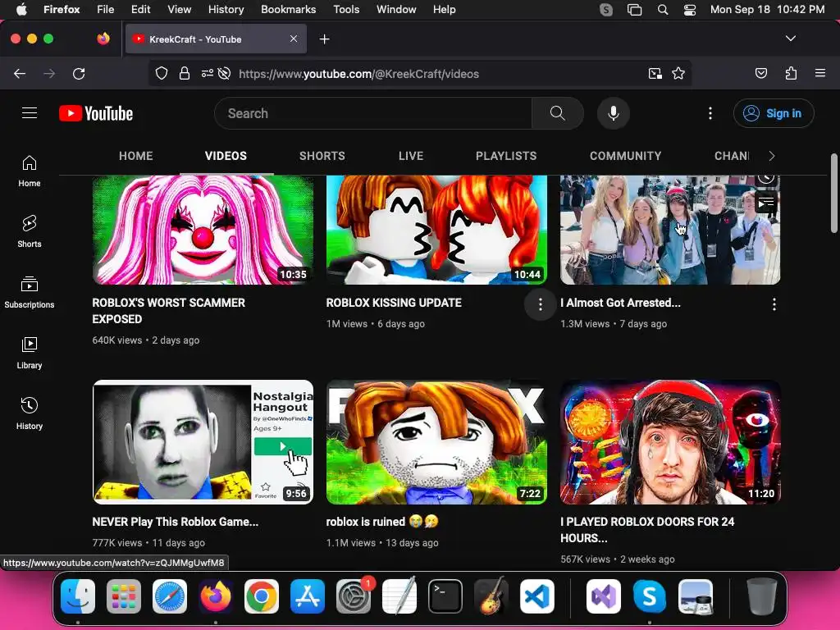Add to queue on I Almost Got Arrested thumbnail
840x630 pixels.
coord(766,203)
